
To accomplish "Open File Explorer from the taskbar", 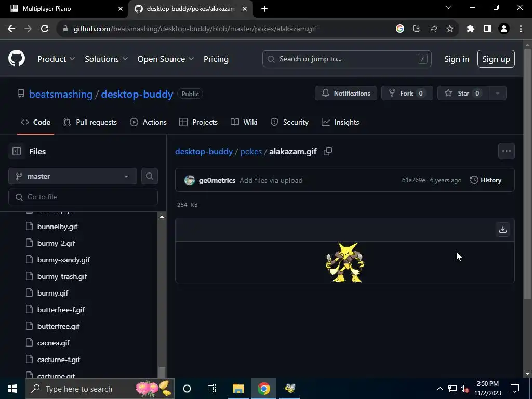I will (238, 389).
